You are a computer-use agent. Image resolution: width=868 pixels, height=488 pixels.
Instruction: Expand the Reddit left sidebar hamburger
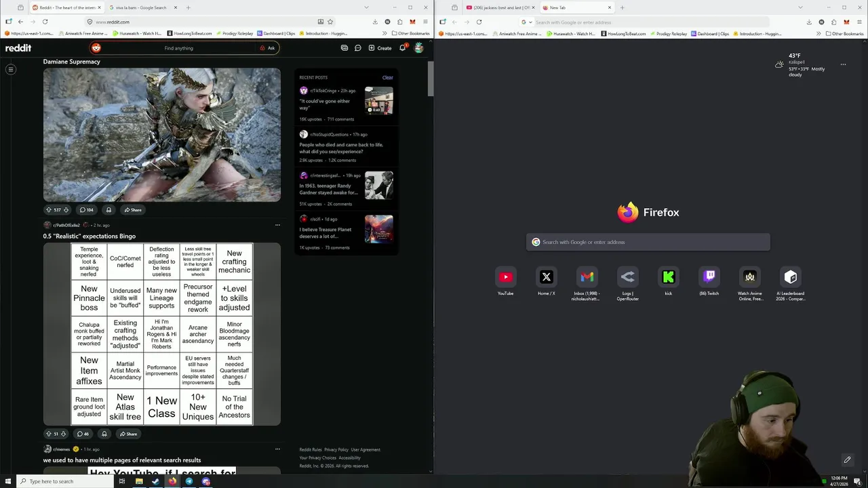point(11,69)
